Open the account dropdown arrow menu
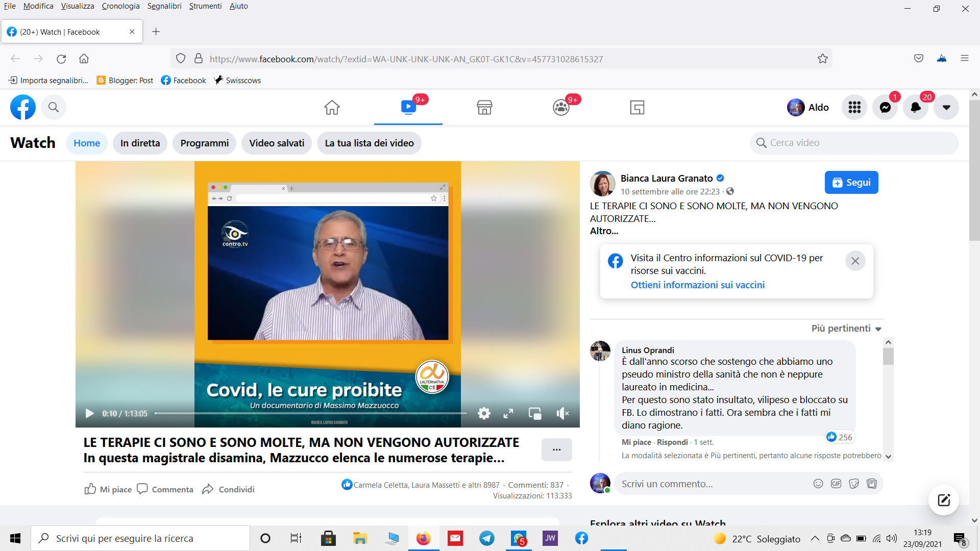The height and width of the screenshot is (551, 980). pos(946,108)
